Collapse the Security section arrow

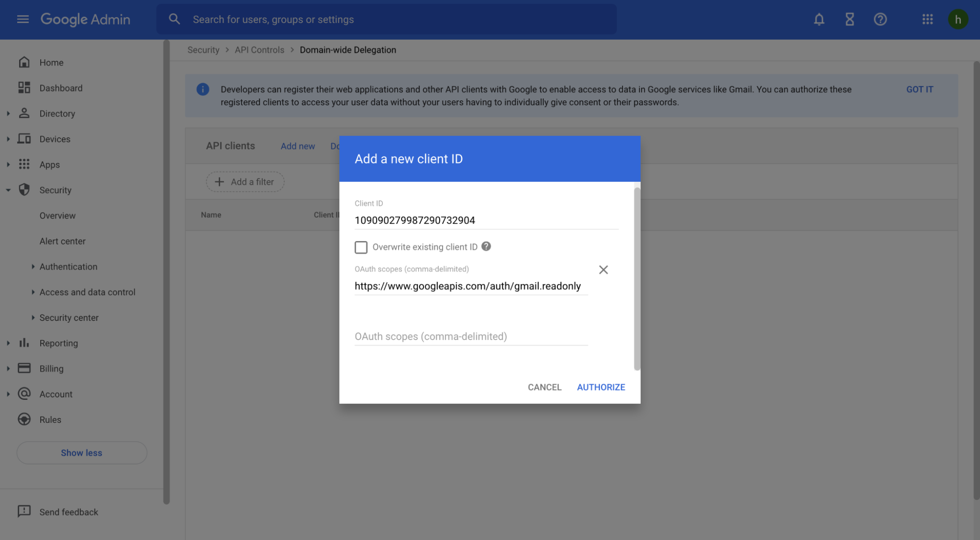tap(8, 190)
